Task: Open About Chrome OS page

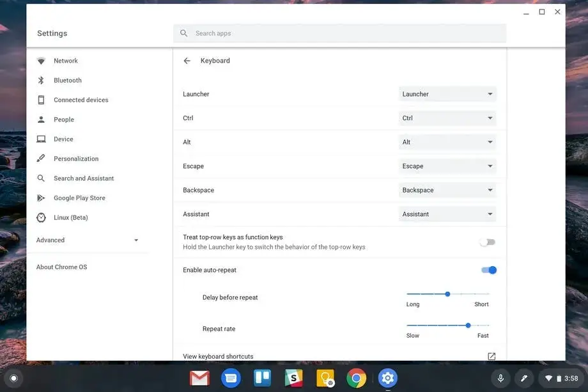Action: click(61, 267)
